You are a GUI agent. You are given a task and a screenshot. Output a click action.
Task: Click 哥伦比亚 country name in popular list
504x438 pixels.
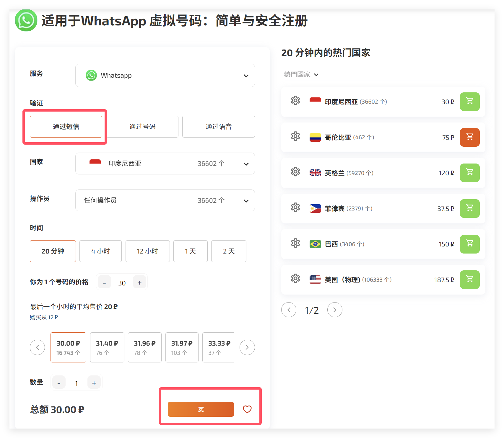(x=338, y=137)
